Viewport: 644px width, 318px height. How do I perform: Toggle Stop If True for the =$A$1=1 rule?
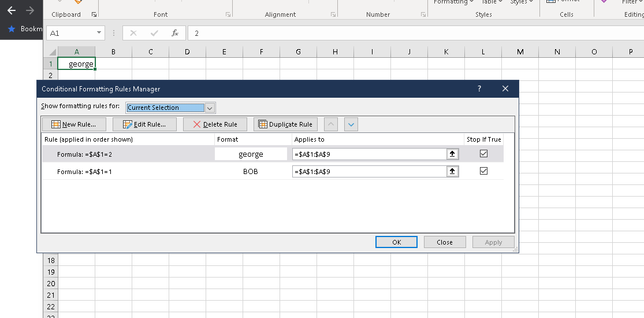pyautogui.click(x=483, y=171)
